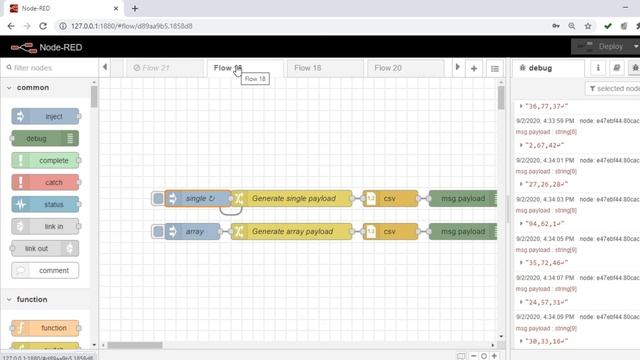
Task: Select the Generate array payload node
Action: pyautogui.click(x=291, y=231)
